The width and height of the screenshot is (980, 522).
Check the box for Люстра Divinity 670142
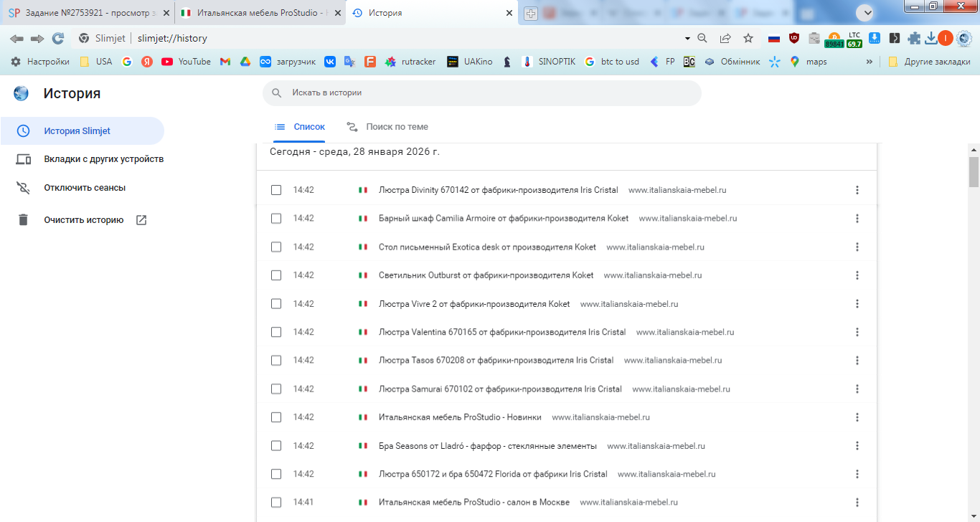point(276,190)
